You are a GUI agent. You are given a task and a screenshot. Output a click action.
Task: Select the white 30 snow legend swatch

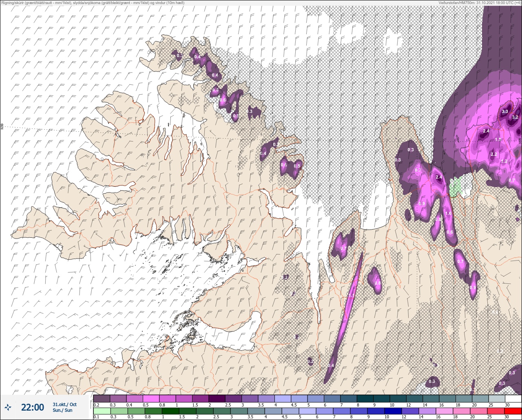pyautogui.click(x=513, y=398)
